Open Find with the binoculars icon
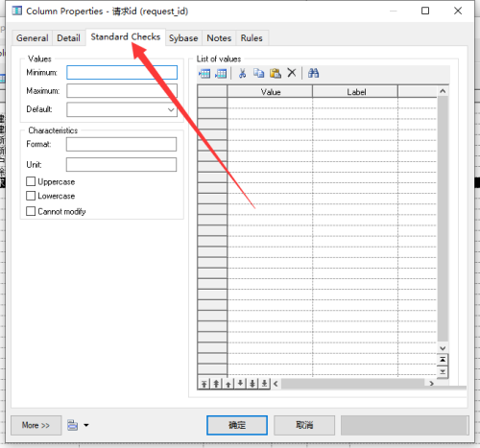 [x=313, y=73]
